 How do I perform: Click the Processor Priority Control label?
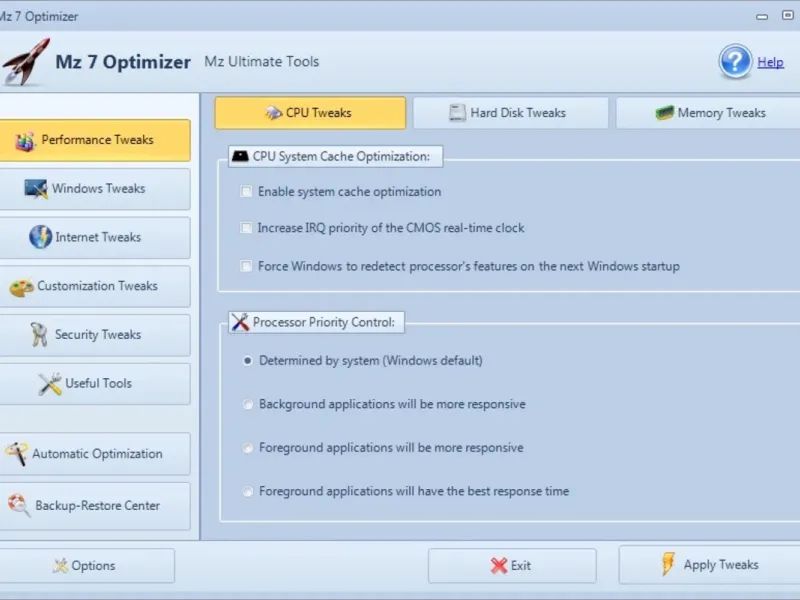pos(324,322)
